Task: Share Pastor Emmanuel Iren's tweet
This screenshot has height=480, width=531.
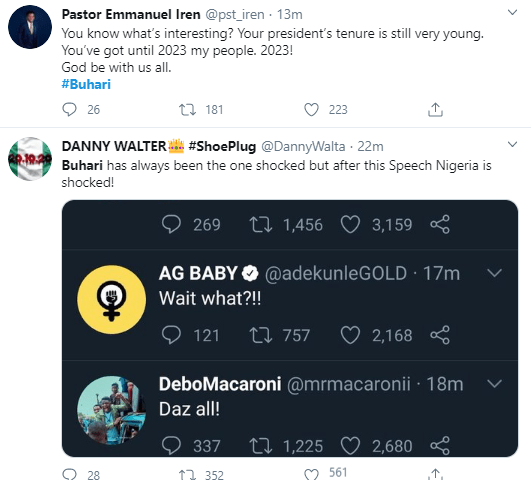Action: tap(435, 110)
